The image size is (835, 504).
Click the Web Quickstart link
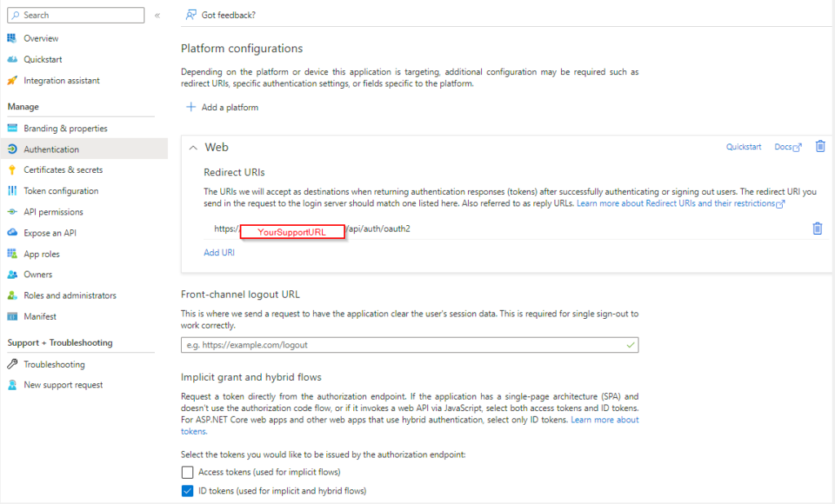744,147
